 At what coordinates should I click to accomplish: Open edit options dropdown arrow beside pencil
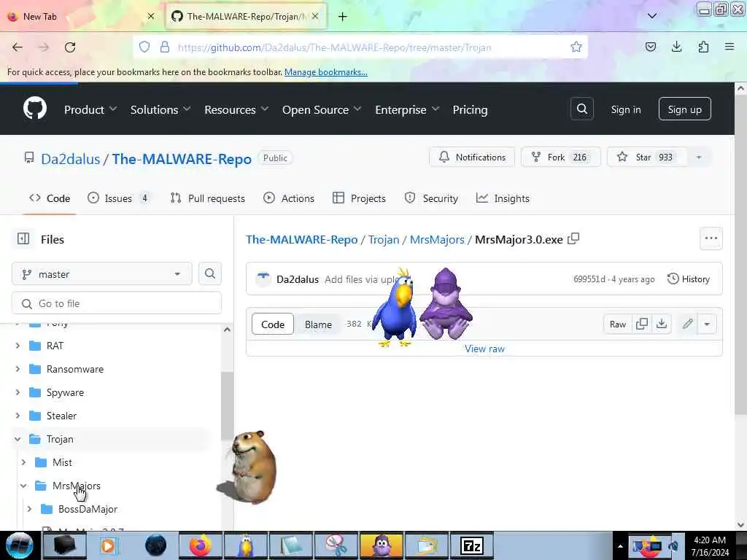pyautogui.click(x=707, y=324)
